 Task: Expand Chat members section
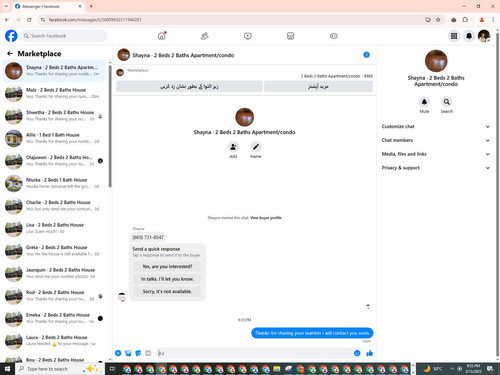436,140
